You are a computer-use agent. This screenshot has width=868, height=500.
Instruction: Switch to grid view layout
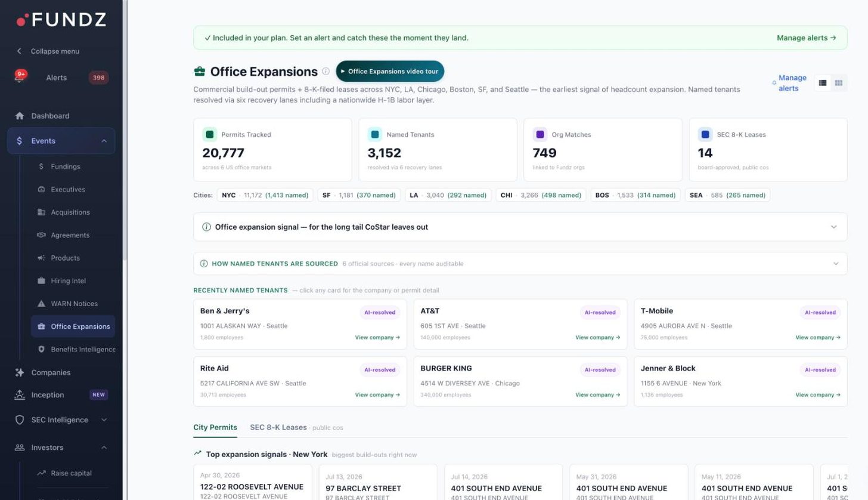pyautogui.click(x=838, y=83)
